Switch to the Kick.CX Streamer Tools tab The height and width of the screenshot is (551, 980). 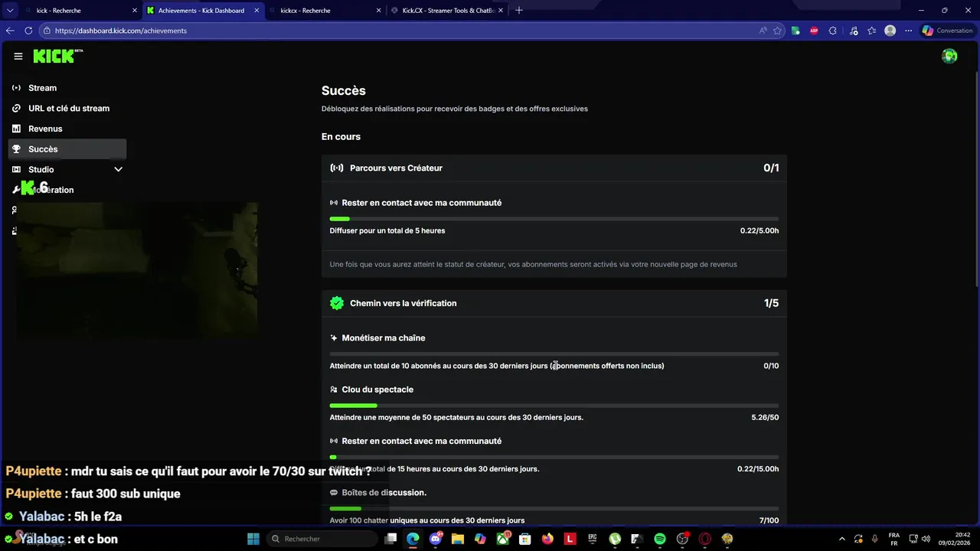[449, 11]
